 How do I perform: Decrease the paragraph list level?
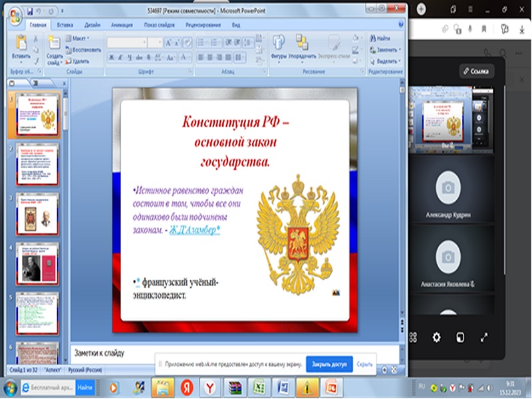tap(228, 43)
